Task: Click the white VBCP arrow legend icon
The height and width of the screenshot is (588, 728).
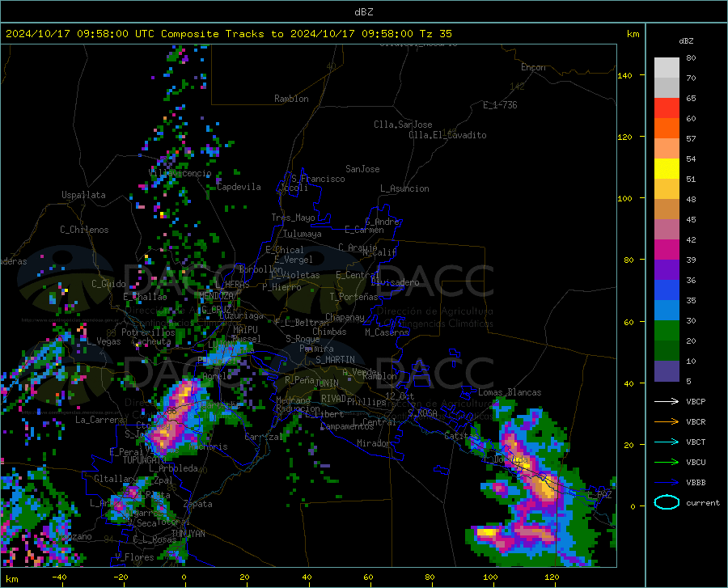Action: pos(667,401)
